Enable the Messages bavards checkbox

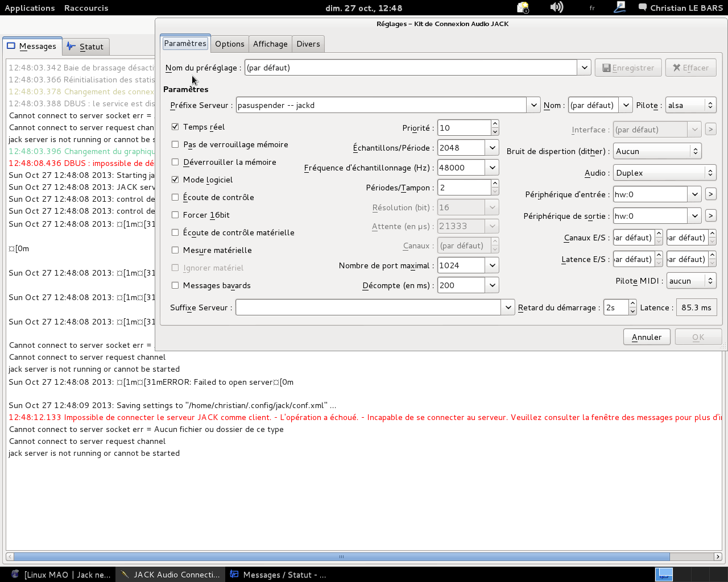175,285
